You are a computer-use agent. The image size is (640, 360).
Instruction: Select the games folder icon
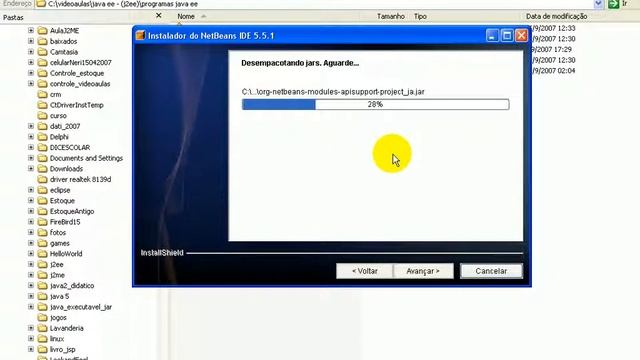[x=42, y=243]
